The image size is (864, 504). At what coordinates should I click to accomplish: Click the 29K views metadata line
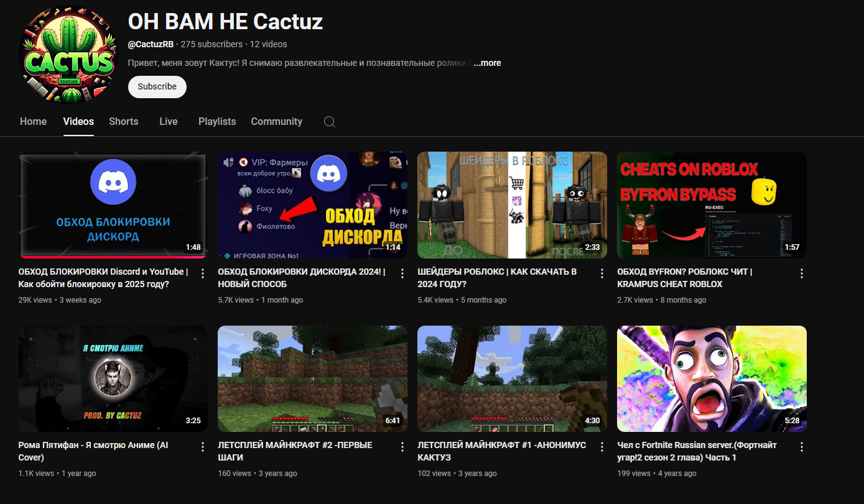coord(60,300)
